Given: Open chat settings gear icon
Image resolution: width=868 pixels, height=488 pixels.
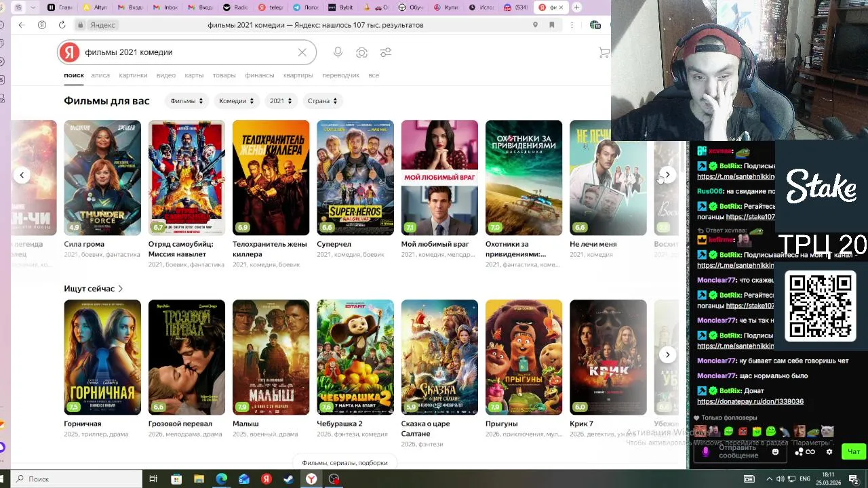Looking at the screenshot, I should tap(829, 451).
